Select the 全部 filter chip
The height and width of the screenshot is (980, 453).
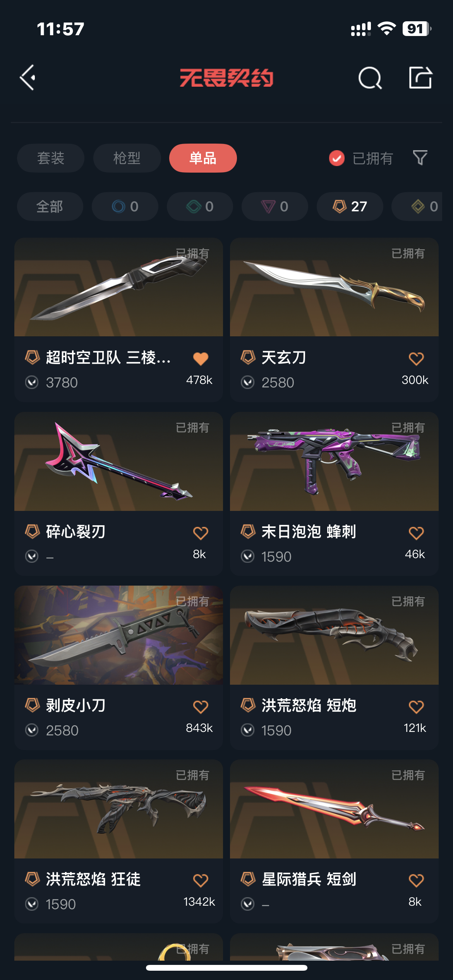50,207
